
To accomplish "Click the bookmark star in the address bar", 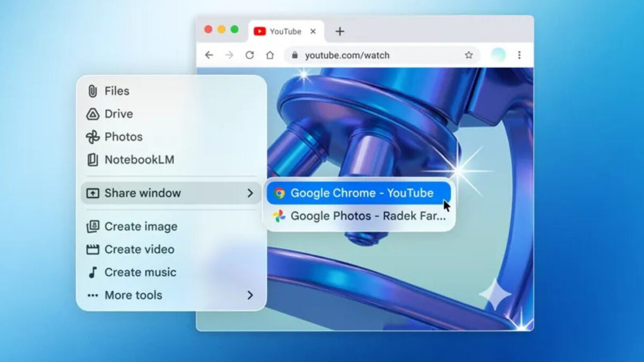I will coord(469,55).
